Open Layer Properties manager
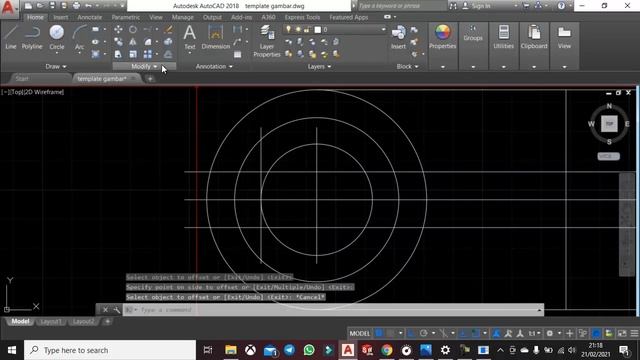Viewport: 640px width, 360px height. 267,41
